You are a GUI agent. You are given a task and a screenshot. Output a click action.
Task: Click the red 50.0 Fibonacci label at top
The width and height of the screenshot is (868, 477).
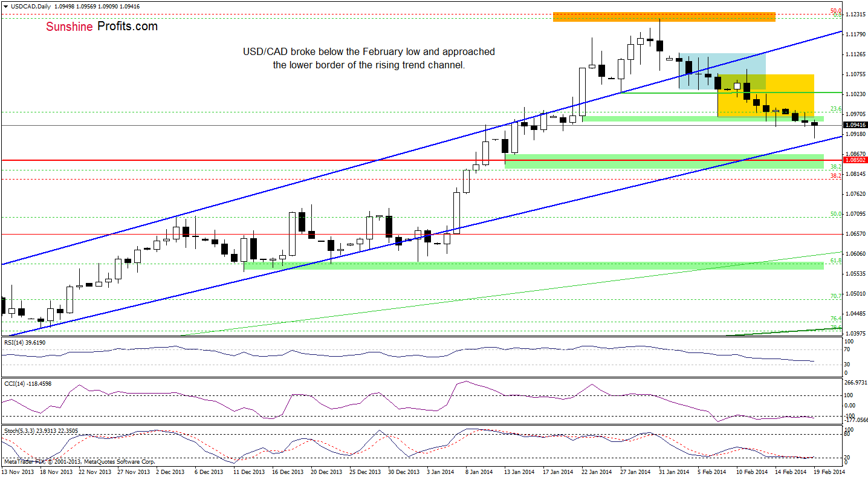tap(836, 11)
